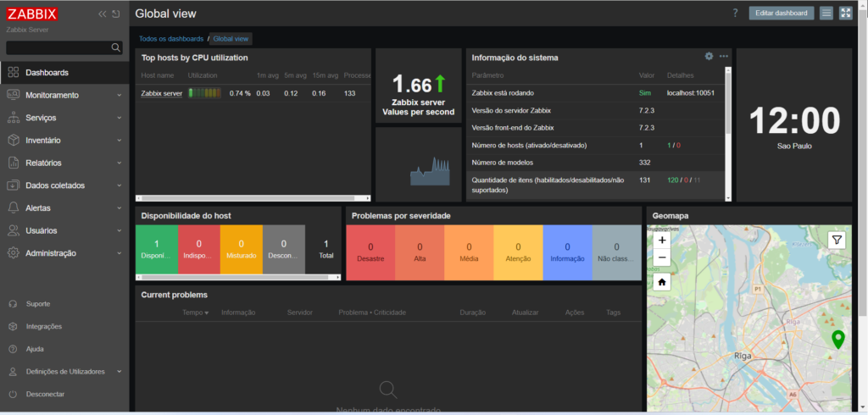Click the sidebar search field
This screenshot has width=868, height=415.
click(64, 47)
